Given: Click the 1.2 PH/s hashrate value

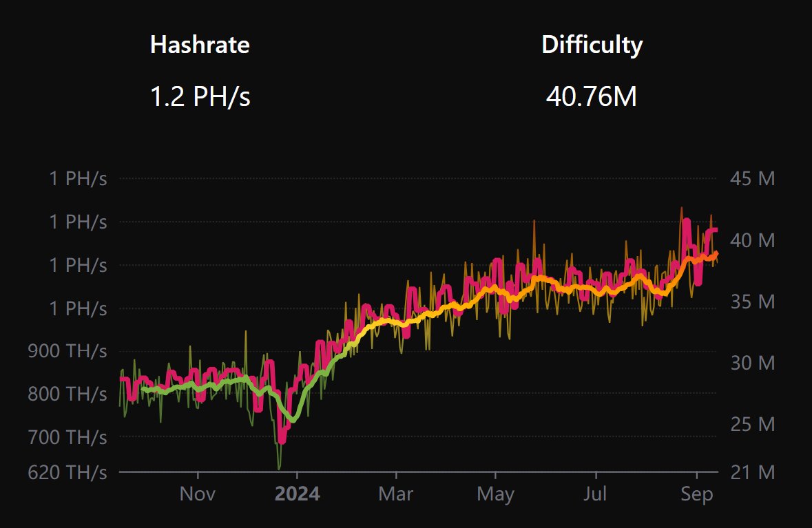Looking at the screenshot, I should [x=200, y=97].
